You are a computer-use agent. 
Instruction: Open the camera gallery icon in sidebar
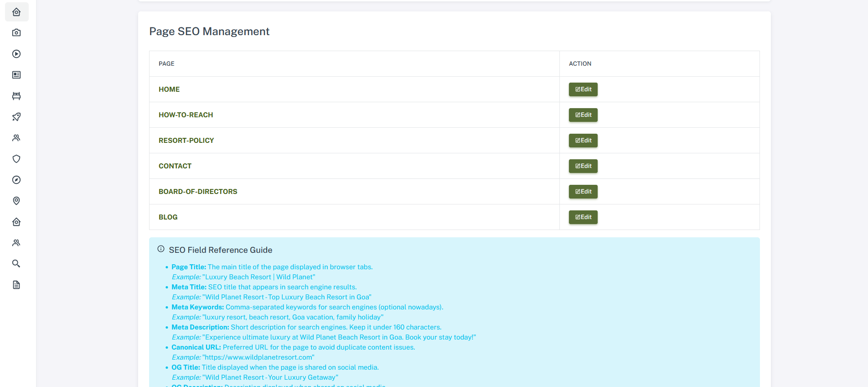click(16, 33)
